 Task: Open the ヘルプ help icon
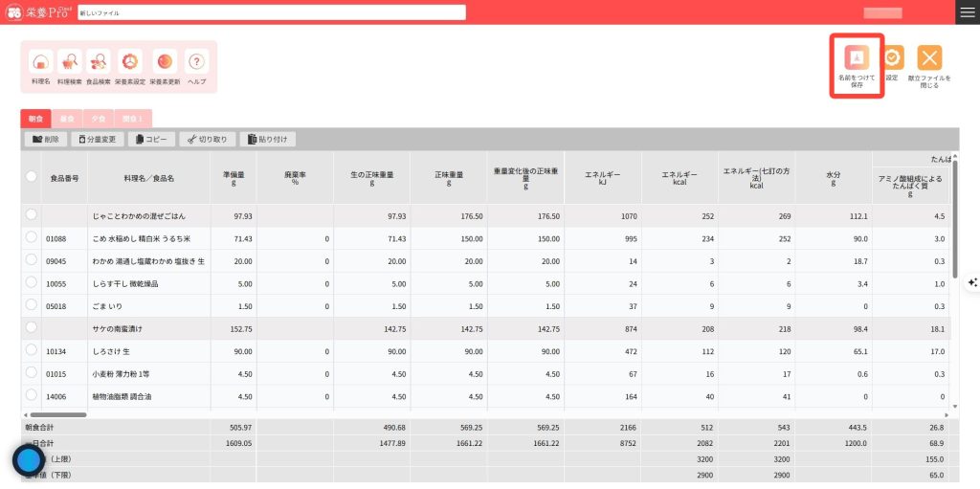(x=196, y=63)
